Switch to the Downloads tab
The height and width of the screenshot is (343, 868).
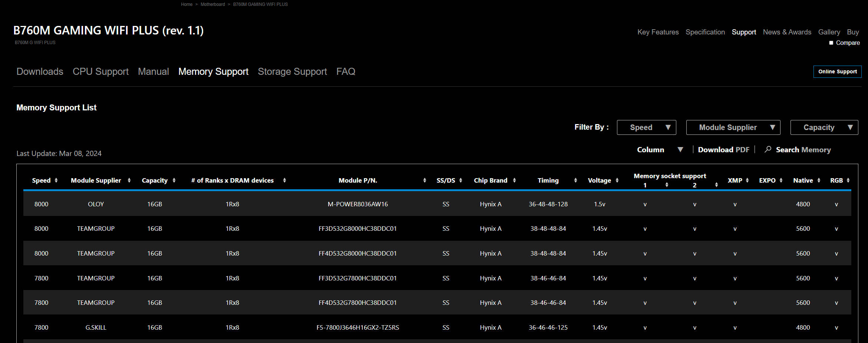click(40, 71)
